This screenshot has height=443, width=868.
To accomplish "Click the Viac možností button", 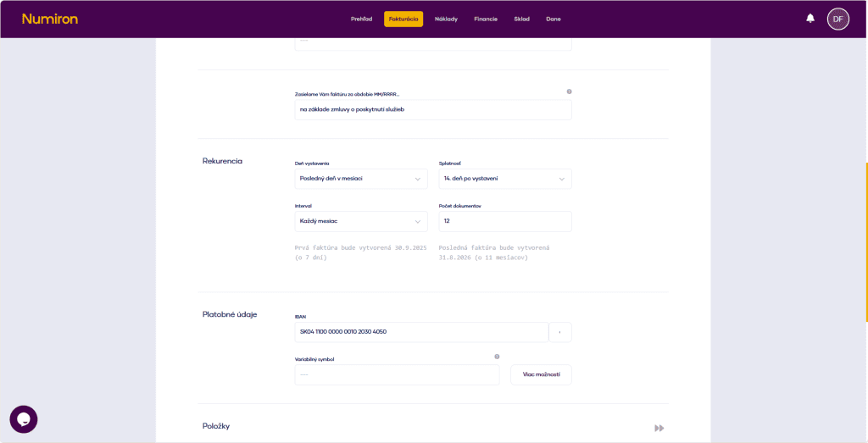I will pos(541,374).
